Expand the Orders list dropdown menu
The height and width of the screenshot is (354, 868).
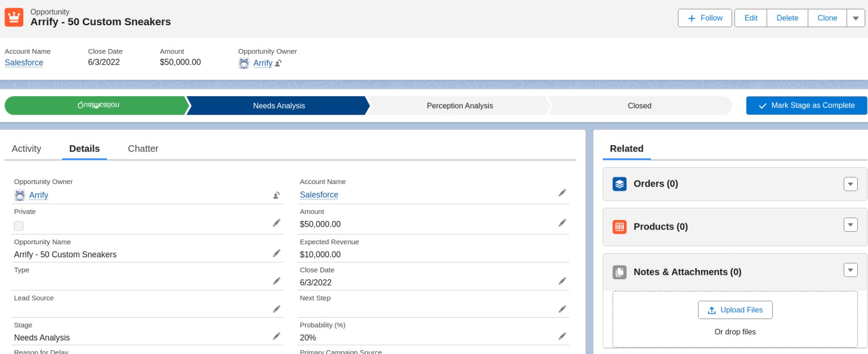point(851,184)
